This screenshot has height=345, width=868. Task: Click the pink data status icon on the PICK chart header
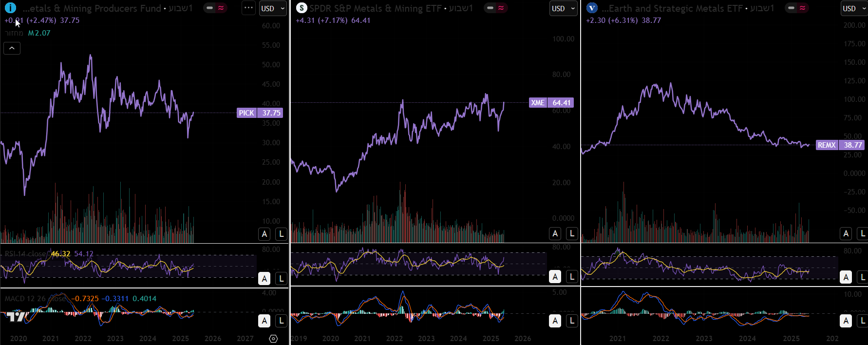click(221, 8)
